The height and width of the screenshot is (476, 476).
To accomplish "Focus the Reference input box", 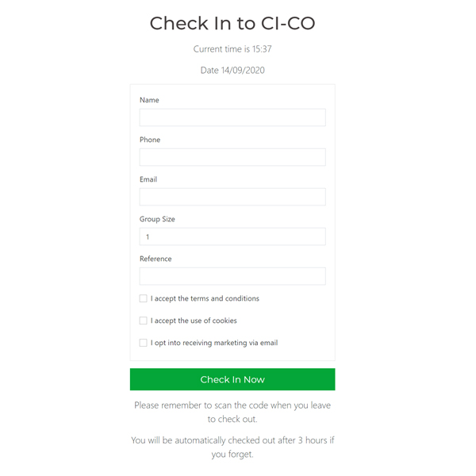I will [232, 276].
